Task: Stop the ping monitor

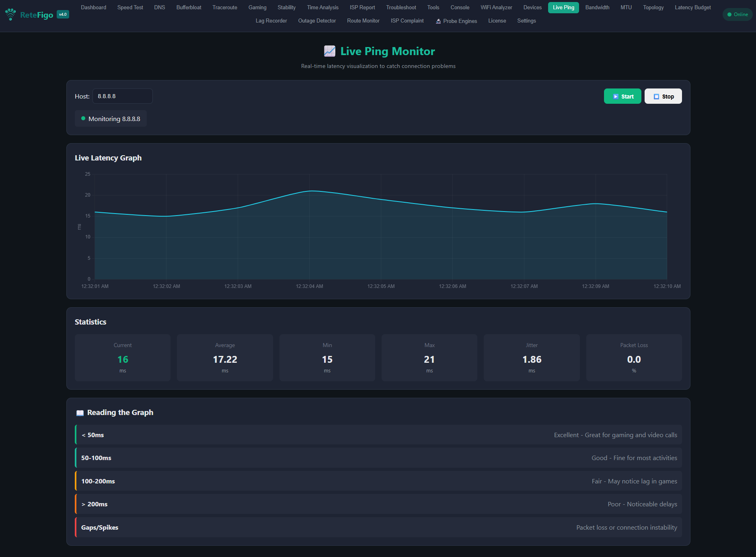Action: [x=663, y=96]
